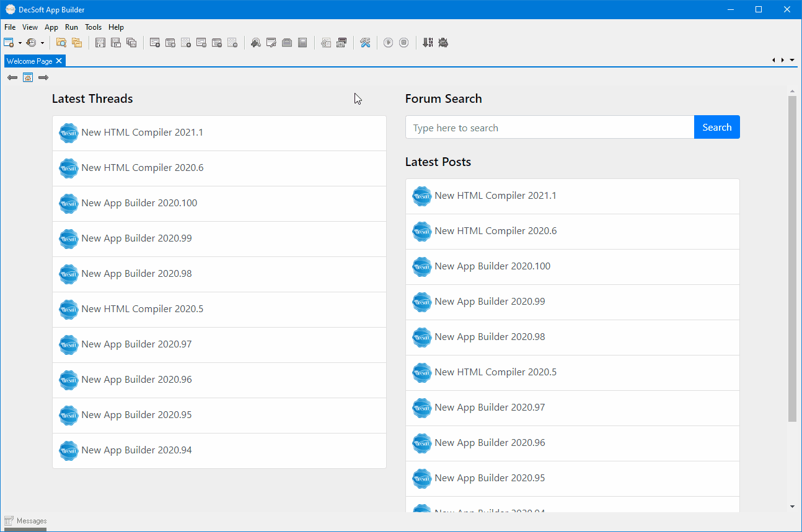Click the Save All stacked disks icon

[131, 43]
